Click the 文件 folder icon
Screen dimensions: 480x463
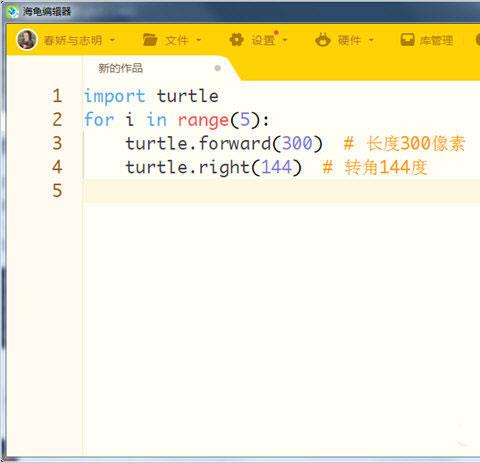tap(150, 40)
